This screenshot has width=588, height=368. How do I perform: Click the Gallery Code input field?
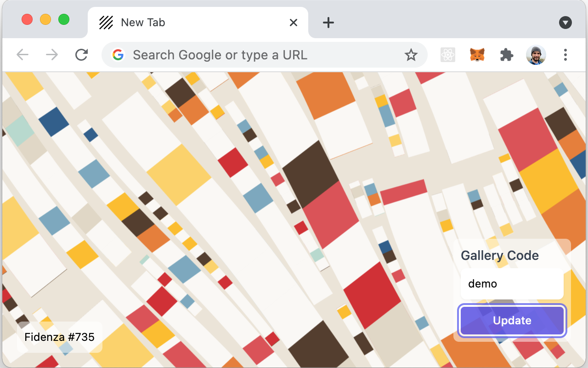[x=512, y=284]
